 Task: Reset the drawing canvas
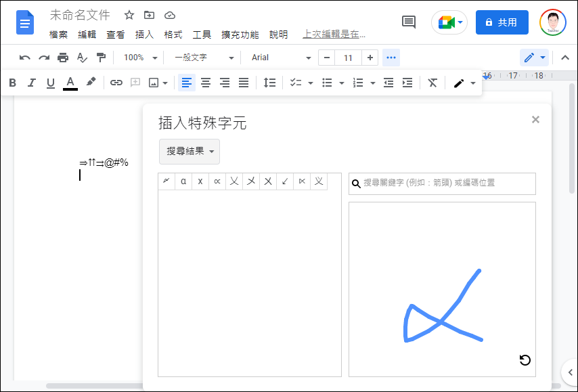[x=525, y=360]
